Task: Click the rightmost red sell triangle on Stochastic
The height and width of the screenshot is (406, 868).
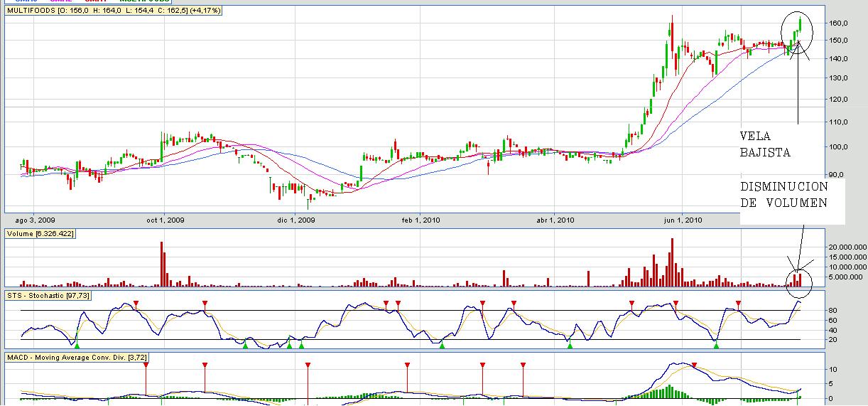Action: (x=738, y=304)
